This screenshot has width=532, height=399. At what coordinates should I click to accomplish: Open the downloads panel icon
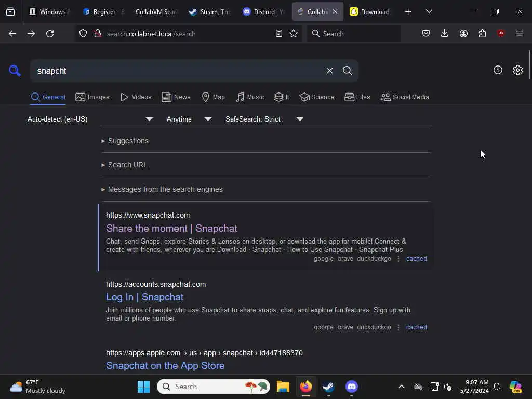tap(445, 34)
